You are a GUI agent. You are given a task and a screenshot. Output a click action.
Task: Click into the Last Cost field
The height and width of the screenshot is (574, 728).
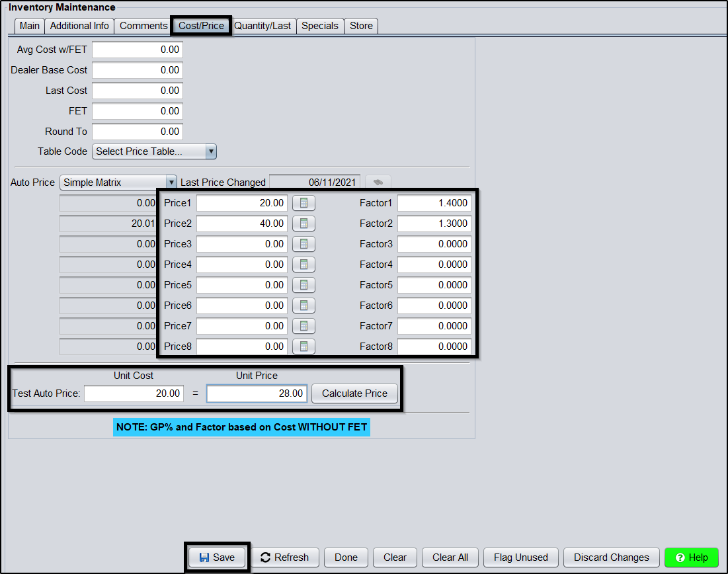point(138,91)
